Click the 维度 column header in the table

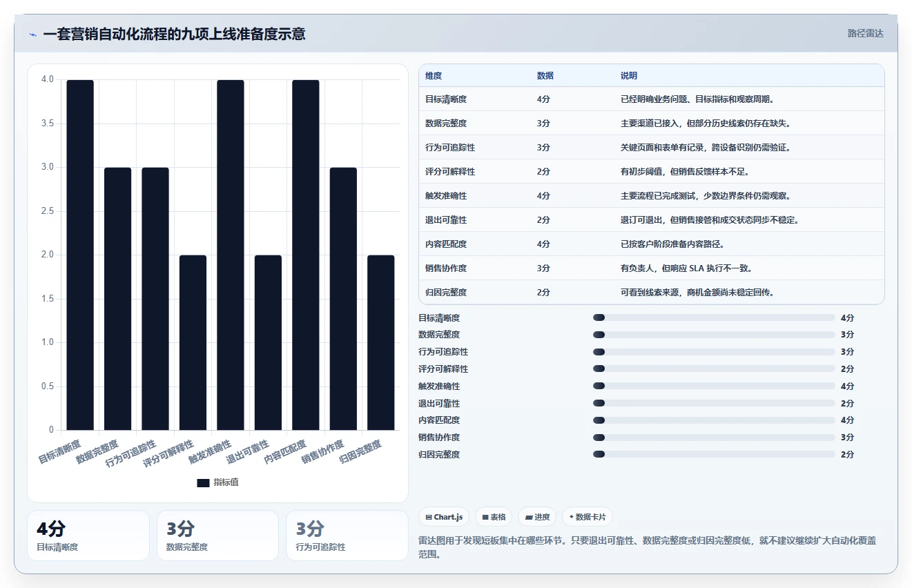[x=434, y=75]
